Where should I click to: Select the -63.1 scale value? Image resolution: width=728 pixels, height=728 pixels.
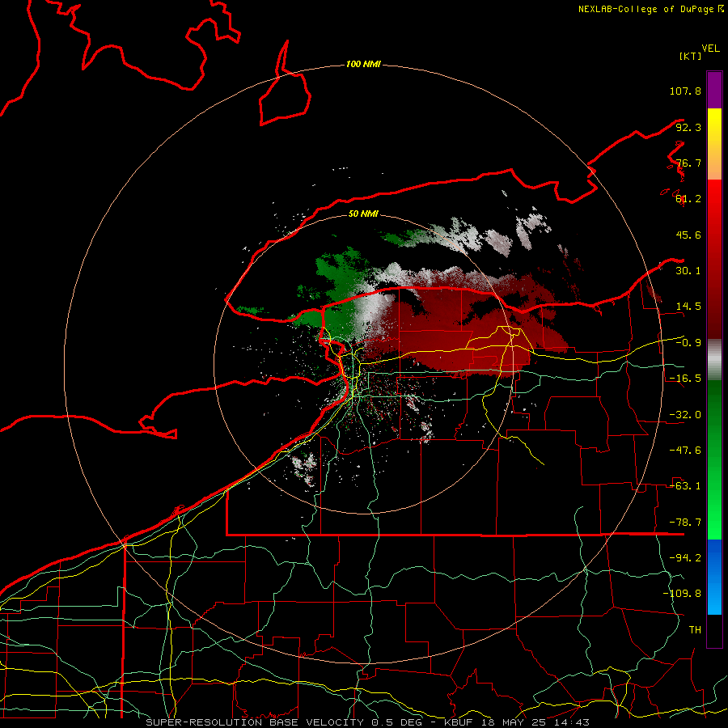point(685,486)
